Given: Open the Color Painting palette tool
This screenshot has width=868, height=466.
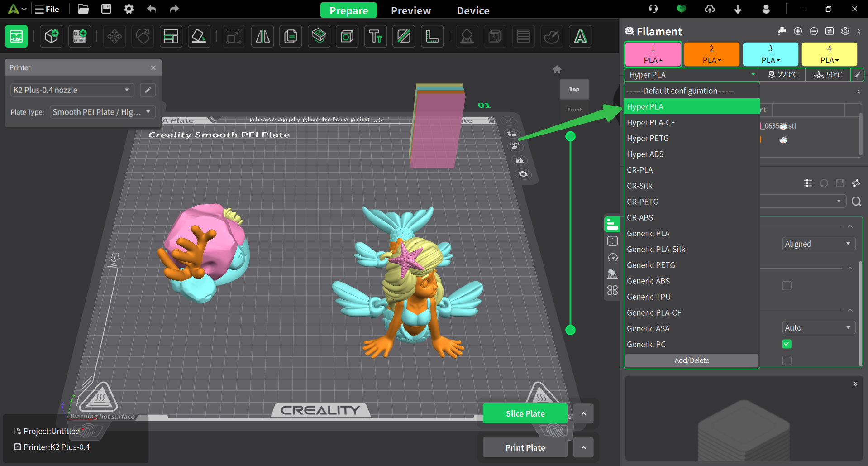Looking at the screenshot, I should (552, 36).
